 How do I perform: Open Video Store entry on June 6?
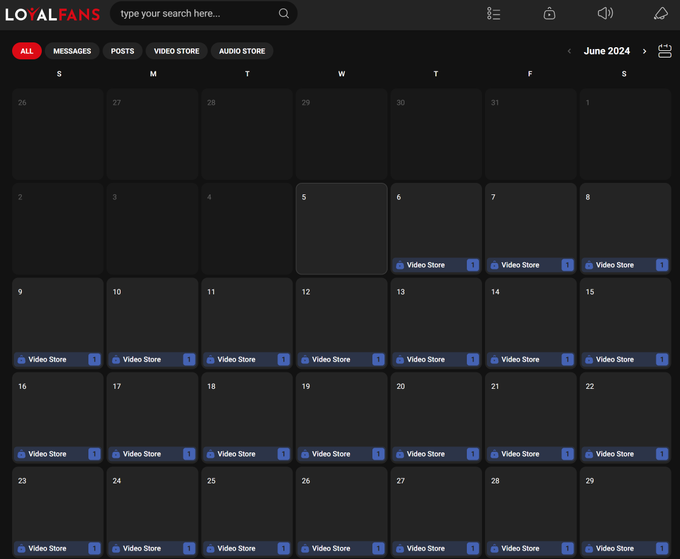(x=436, y=265)
